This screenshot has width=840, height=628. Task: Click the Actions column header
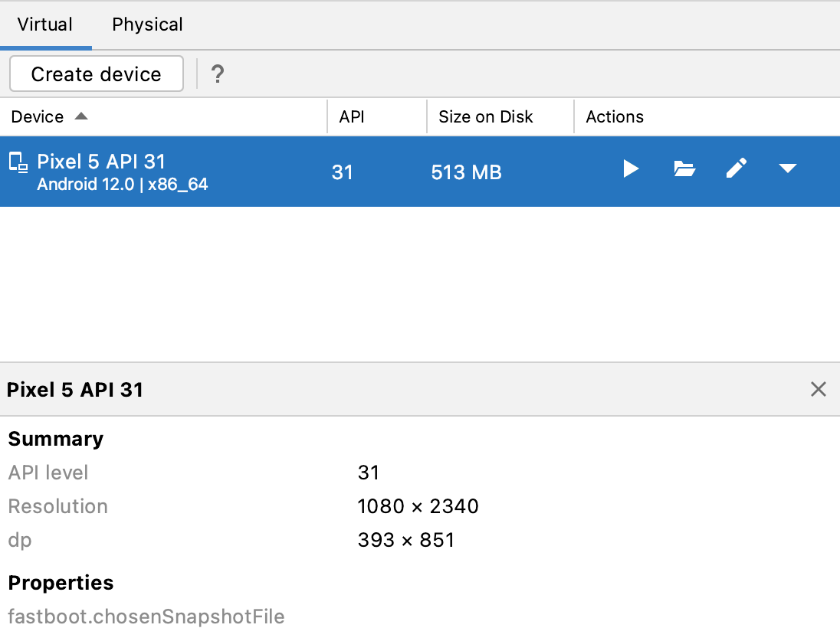pos(615,116)
